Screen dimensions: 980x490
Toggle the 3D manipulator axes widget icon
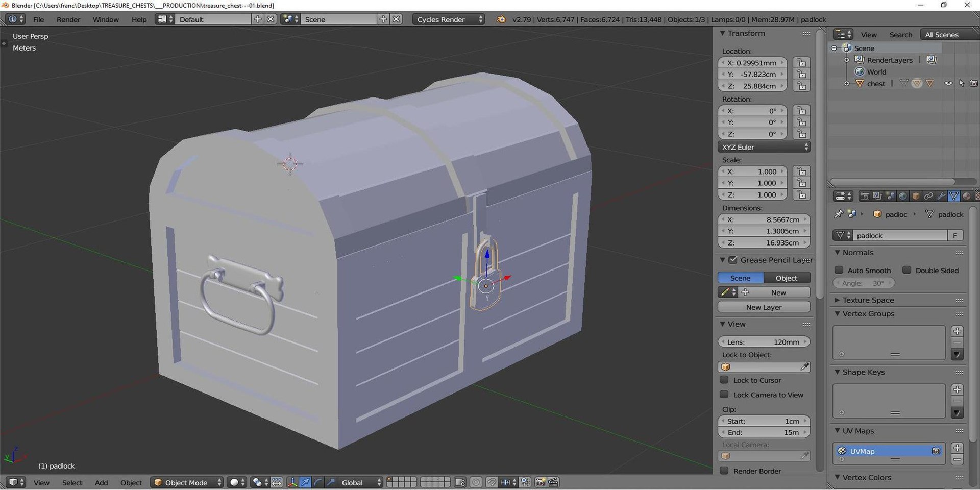[x=292, y=482]
